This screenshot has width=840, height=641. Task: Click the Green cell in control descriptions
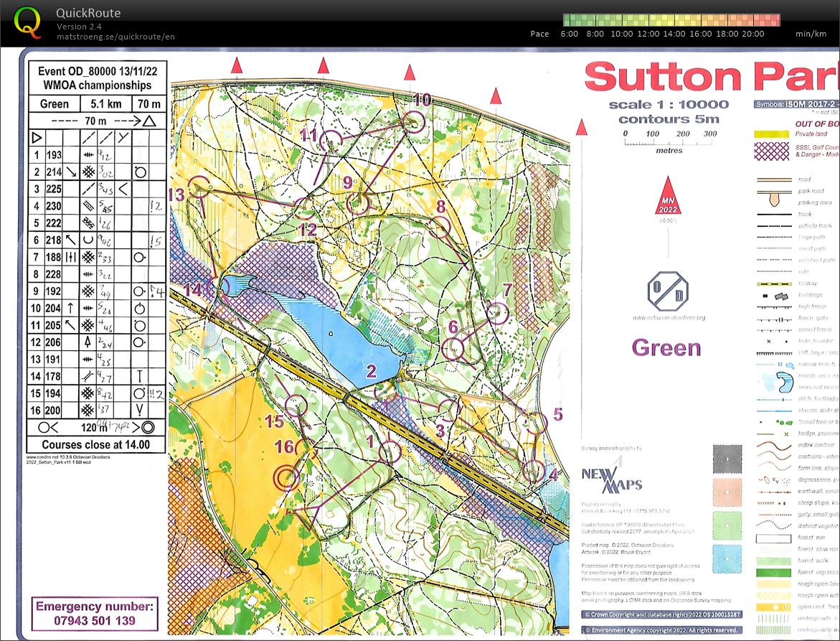[x=54, y=104]
